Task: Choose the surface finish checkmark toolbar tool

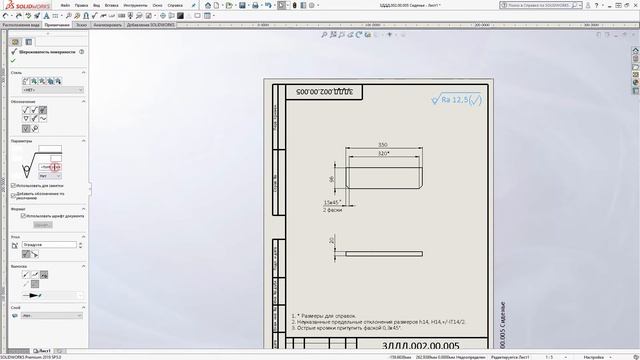Action: click(x=95, y=16)
